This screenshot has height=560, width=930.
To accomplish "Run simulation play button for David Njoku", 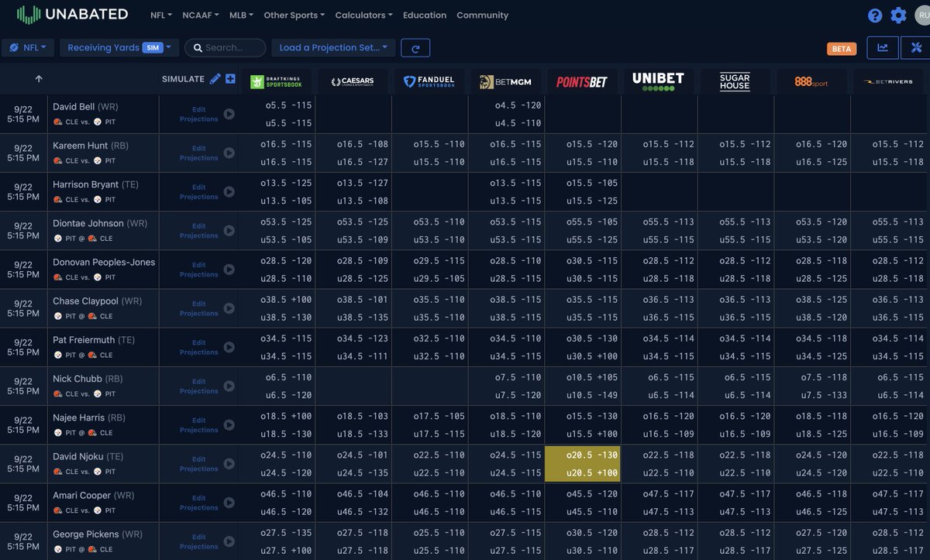I will click(x=229, y=464).
